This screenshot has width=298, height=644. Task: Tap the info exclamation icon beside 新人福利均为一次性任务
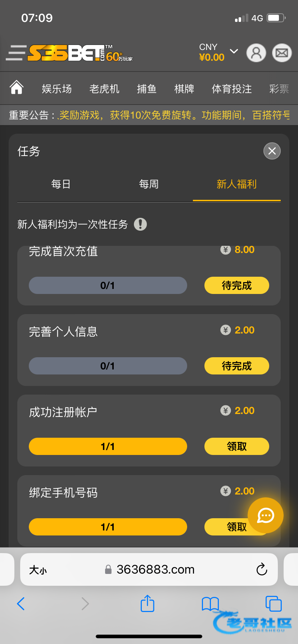[140, 224]
